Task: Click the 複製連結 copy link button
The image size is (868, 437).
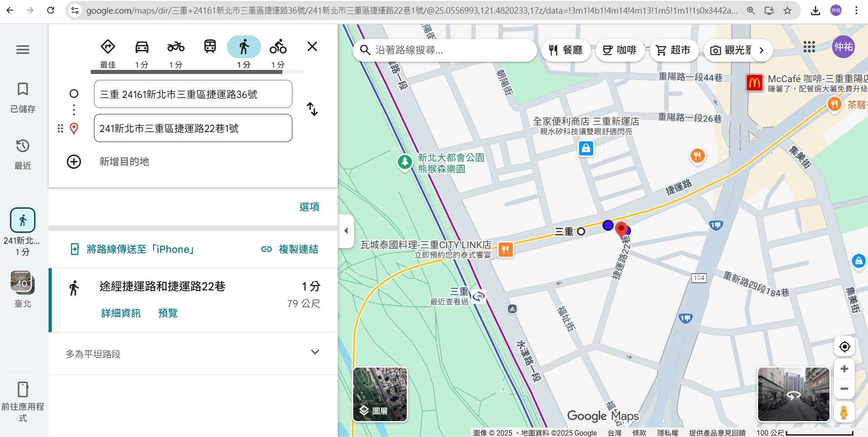Action: (x=290, y=249)
